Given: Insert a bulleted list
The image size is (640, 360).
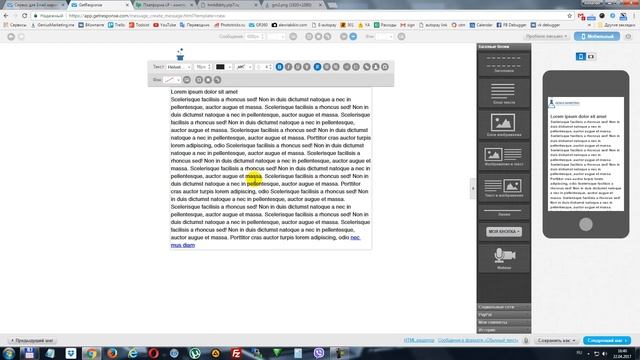Looking at the screenshot, I should (347, 67).
